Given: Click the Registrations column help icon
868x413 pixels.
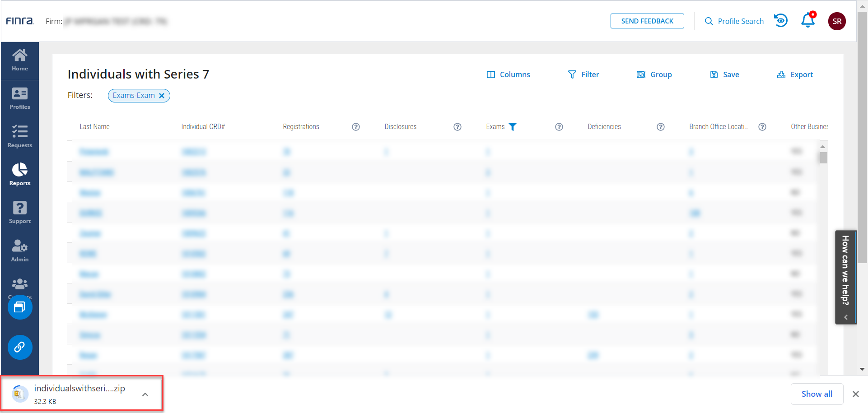Looking at the screenshot, I should (x=356, y=127).
